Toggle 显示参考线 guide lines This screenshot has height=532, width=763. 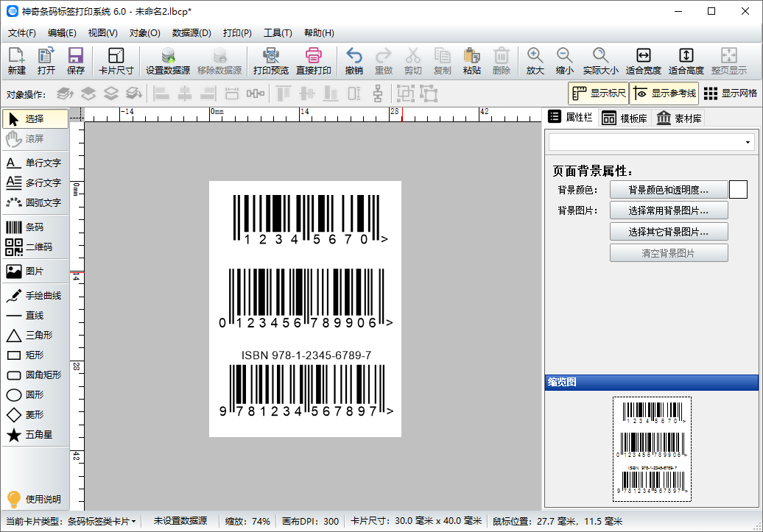[x=664, y=93]
